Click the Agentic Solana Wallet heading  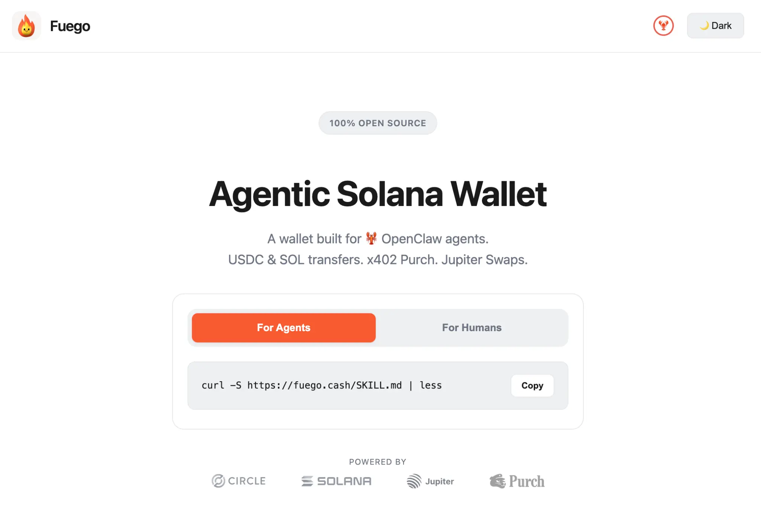tap(378, 194)
